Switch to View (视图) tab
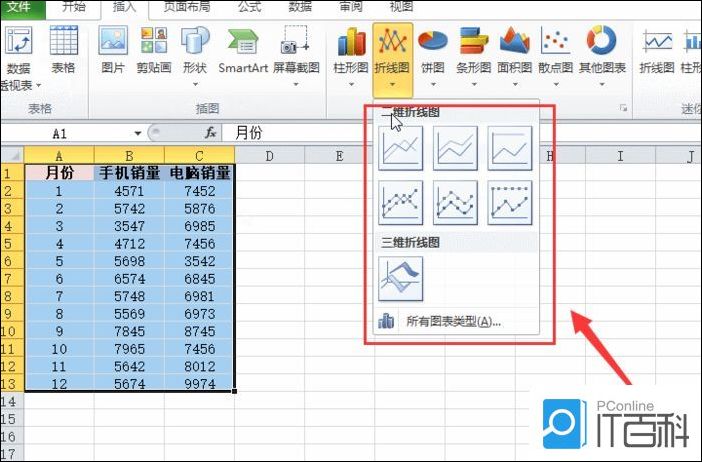Viewport: 702px width, 462px height. (x=402, y=7)
